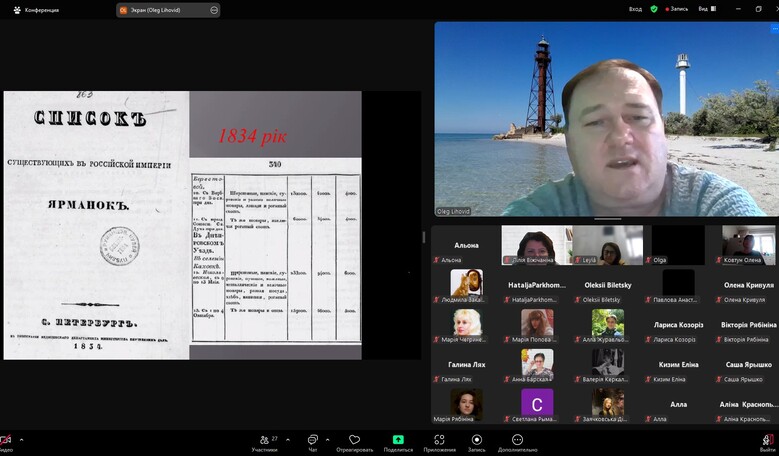Open the Приложения apps icon

coord(439,443)
